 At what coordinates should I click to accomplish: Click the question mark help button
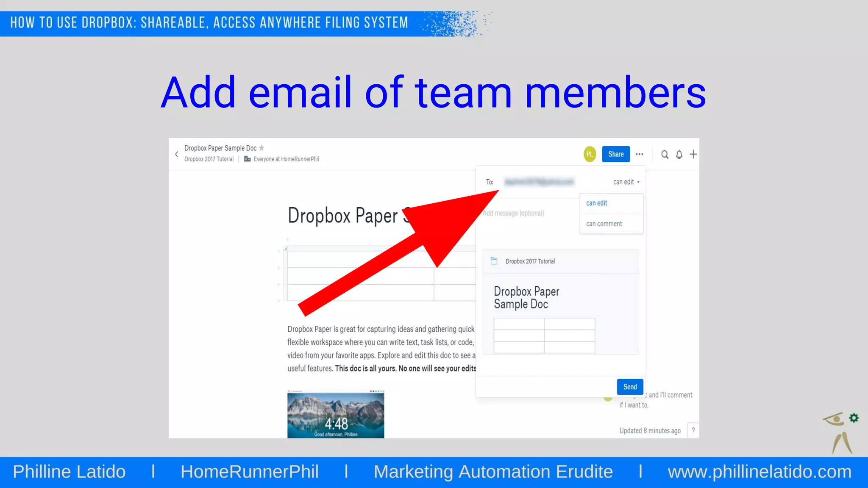point(693,430)
